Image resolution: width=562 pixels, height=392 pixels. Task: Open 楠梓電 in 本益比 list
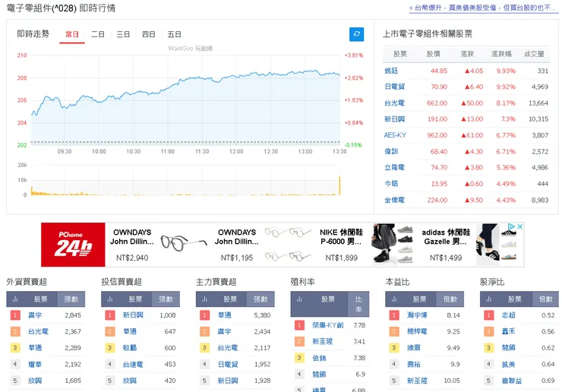tap(417, 331)
